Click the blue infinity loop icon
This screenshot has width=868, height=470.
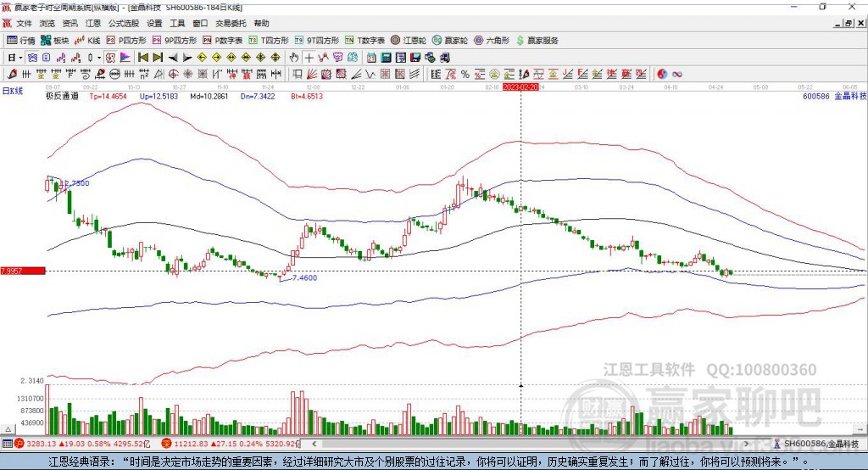pos(676,75)
